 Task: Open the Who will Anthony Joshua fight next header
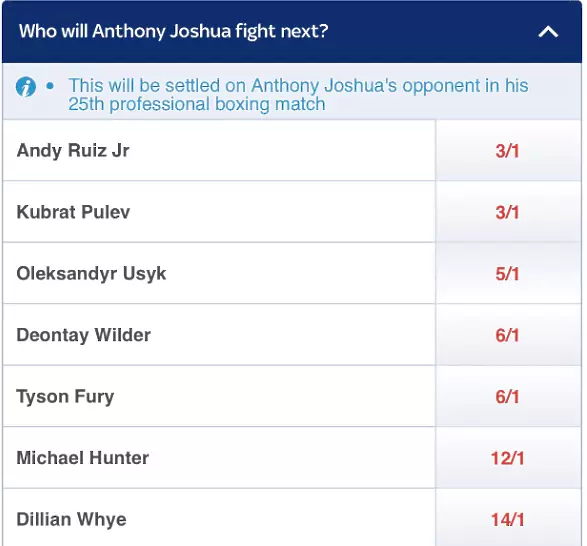click(292, 32)
